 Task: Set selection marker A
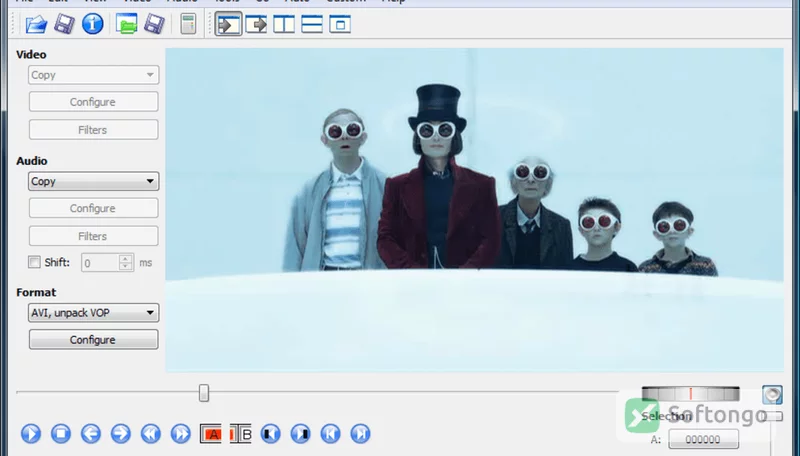click(211, 434)
